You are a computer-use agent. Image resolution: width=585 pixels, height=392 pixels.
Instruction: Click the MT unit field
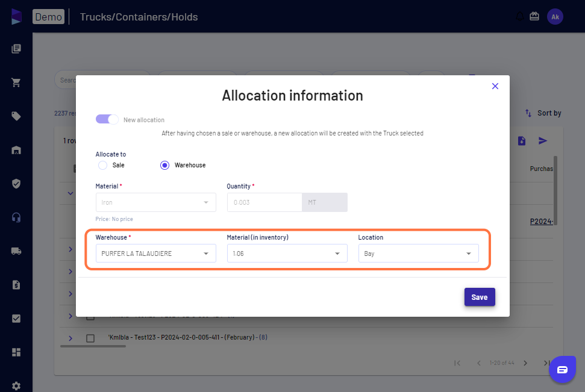pyautogui.click(x=325, y=202)
